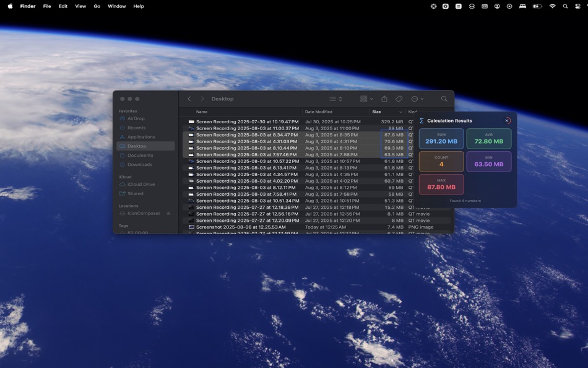Select Desktop in Finder sidebar

(x=145, y=146)
